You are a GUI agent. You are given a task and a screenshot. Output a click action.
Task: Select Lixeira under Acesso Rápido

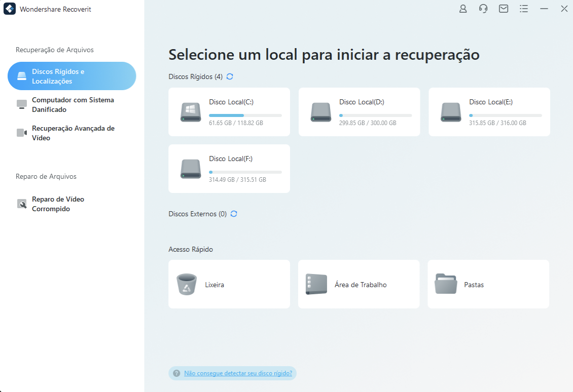[229, 284]
